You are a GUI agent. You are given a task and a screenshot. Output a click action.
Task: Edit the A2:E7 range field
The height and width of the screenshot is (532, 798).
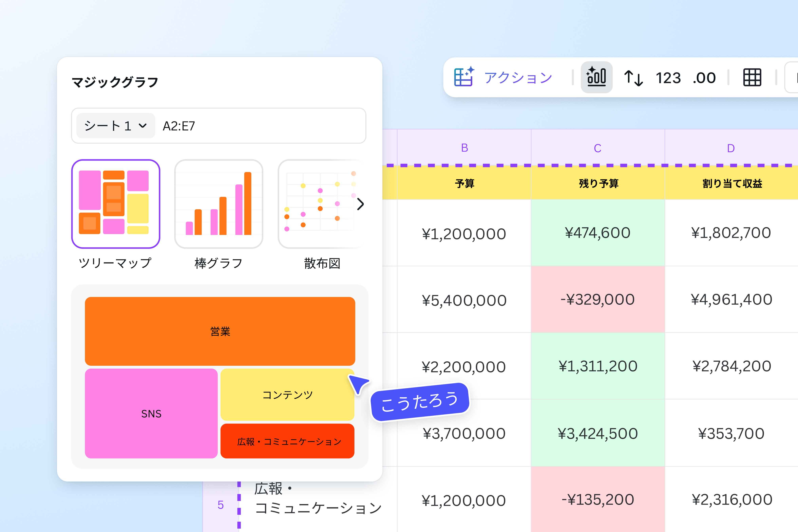218,126
